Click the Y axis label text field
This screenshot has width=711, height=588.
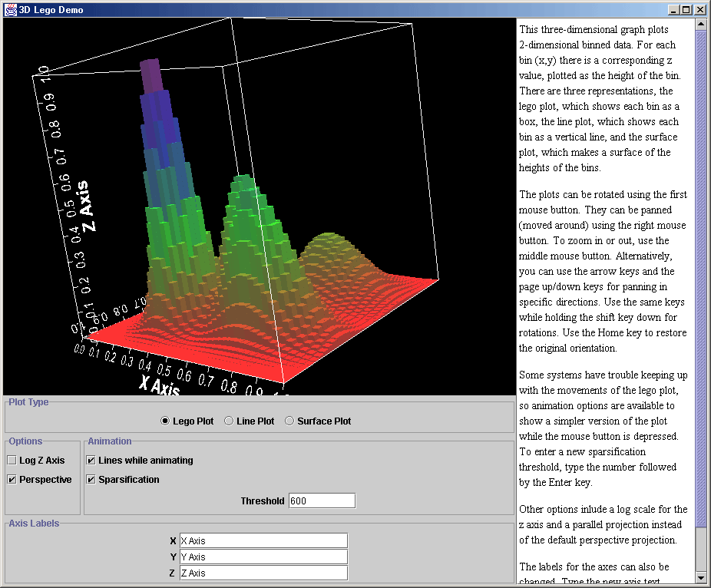coord(263,557)
